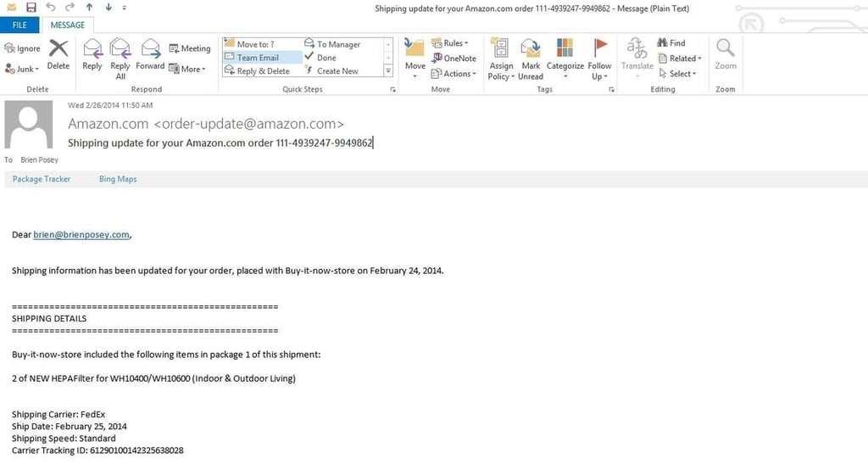This screenshot has width=868, height=464.
Task: Open Assign Policy menu
Action: coord(501,59)
